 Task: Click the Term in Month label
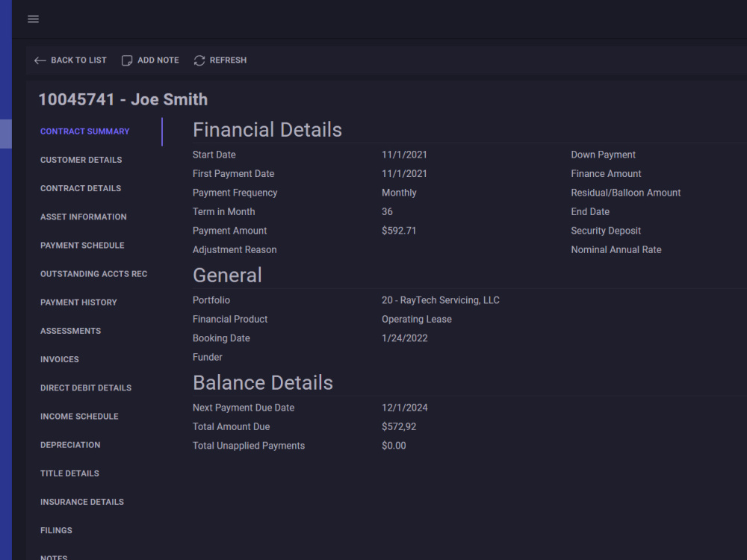[x=223, y=212]
